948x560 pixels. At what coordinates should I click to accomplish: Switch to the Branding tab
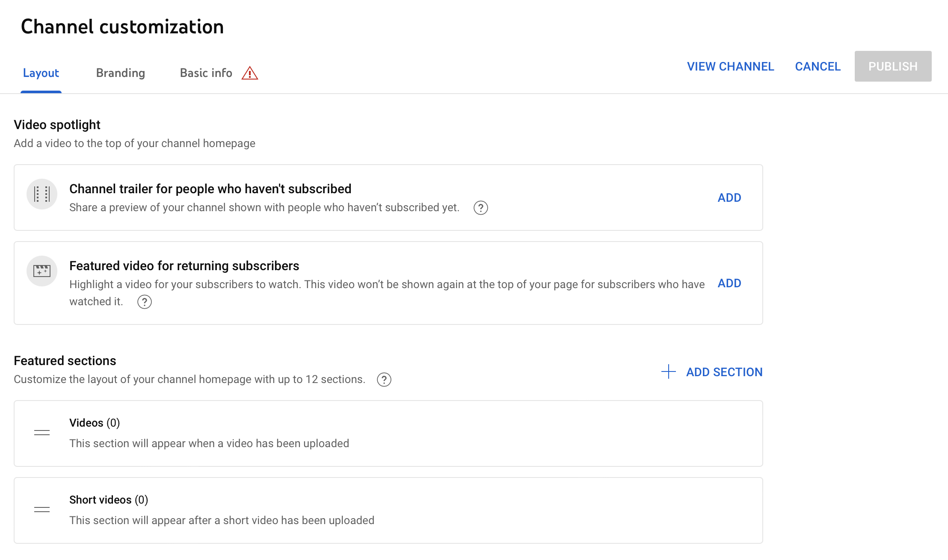pyautogui.click(x=121, y=73)
